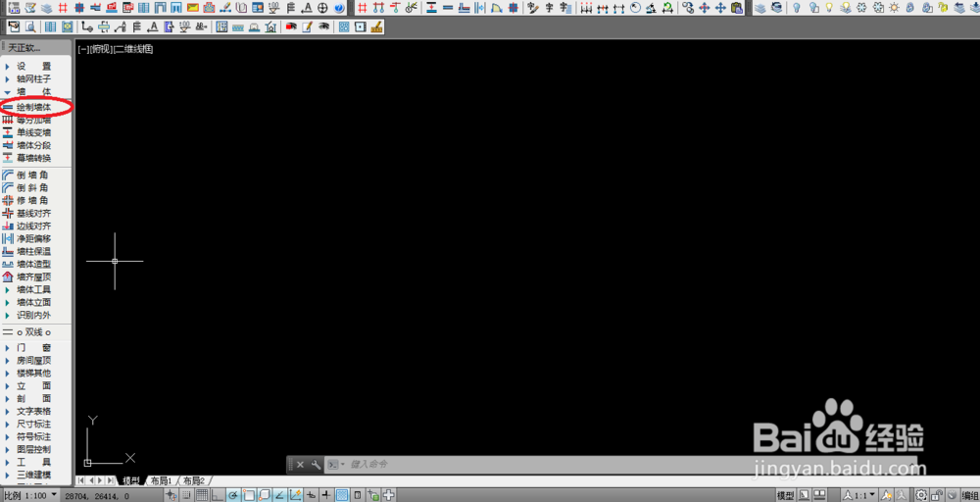Activate the 净距偏移 clear offset tool
Image resolution: width=980 pixels, height=502 pixels.
pyautogui.click(x=34, y=239)
